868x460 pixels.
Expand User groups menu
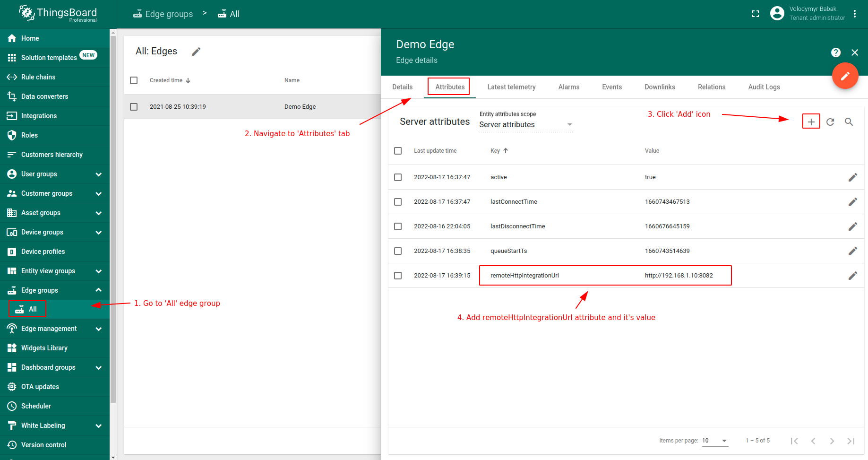[55, 174]
